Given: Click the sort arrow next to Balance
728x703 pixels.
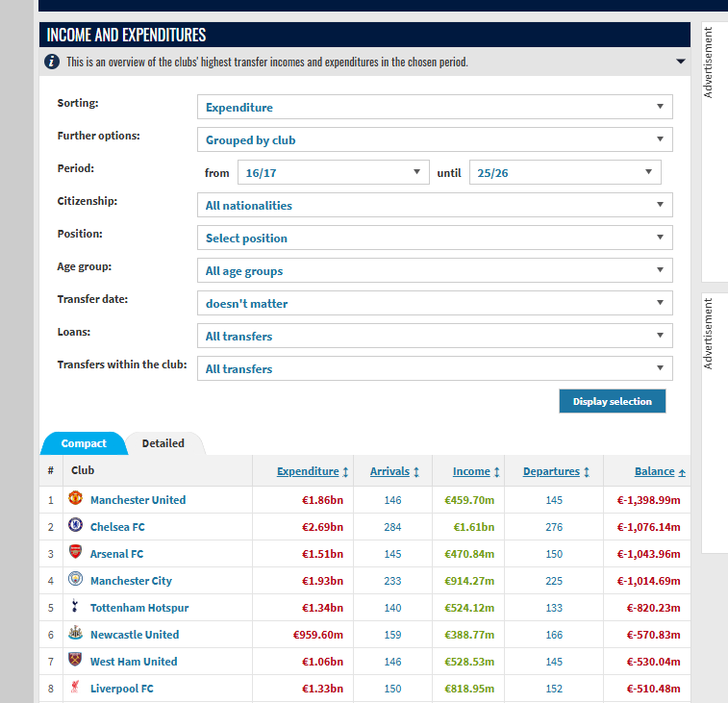Looking at the screenshot, I should click(682, 473).
